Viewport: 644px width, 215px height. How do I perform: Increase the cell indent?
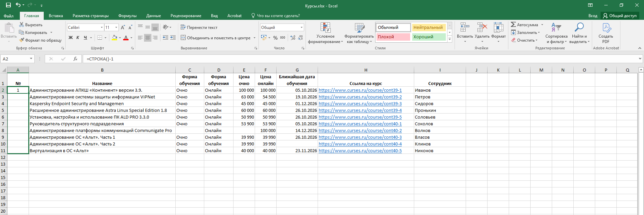pyautogui.click(x=173, y=38)
